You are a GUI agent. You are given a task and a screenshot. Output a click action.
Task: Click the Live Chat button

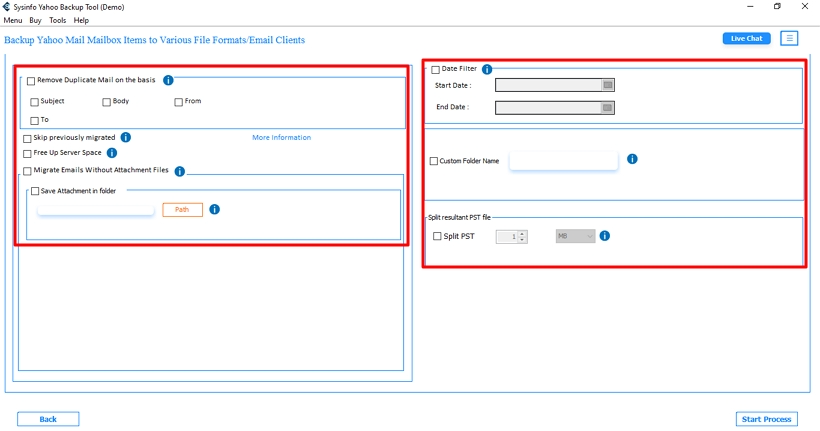746,38
